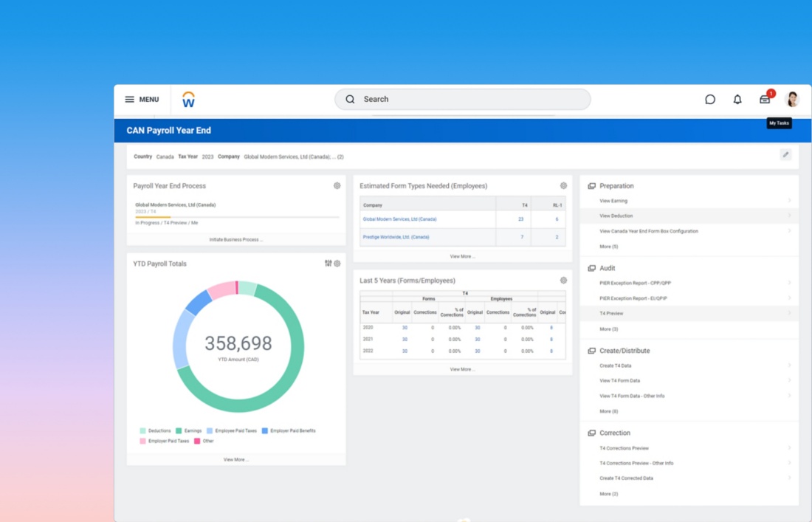Open My Tasks inbox icon
Viewport: 812px width, 522px height.
(765, 100)
